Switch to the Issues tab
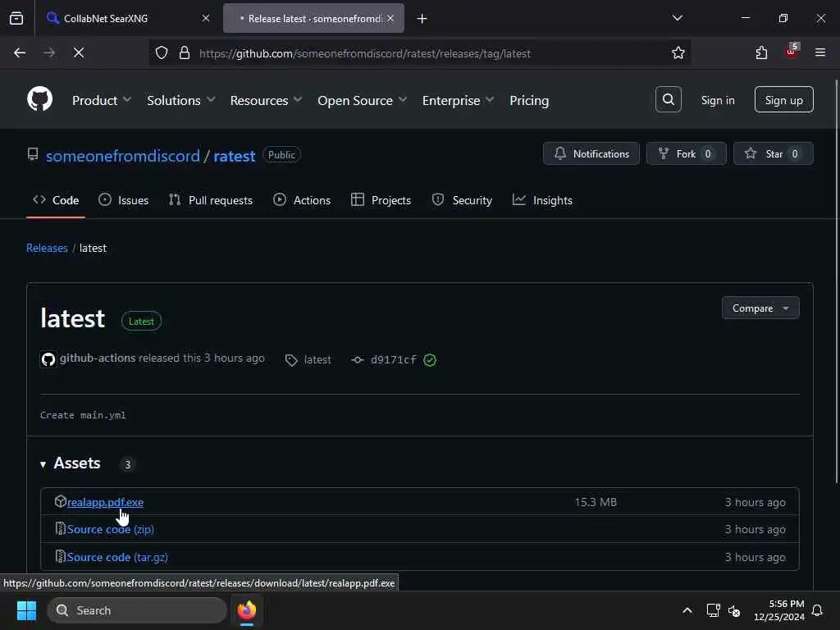Screen dimensions: 840x630 point(124,200)
